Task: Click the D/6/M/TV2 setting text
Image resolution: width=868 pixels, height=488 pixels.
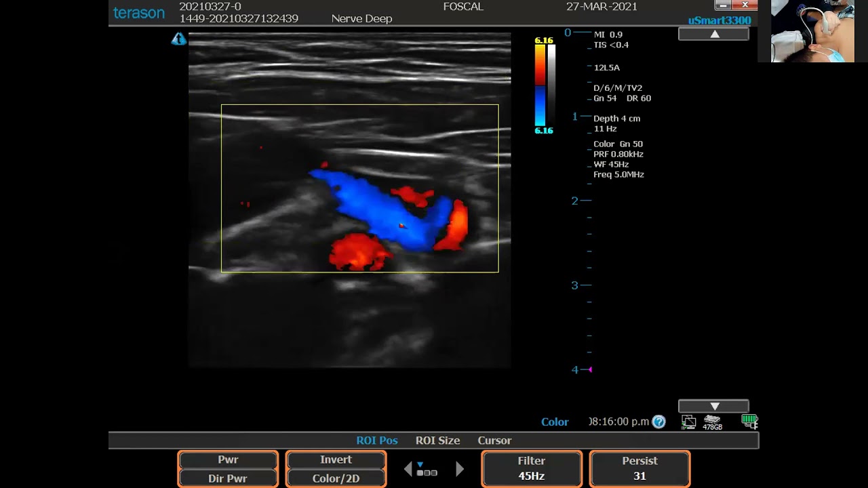Action: click(618, 88)
